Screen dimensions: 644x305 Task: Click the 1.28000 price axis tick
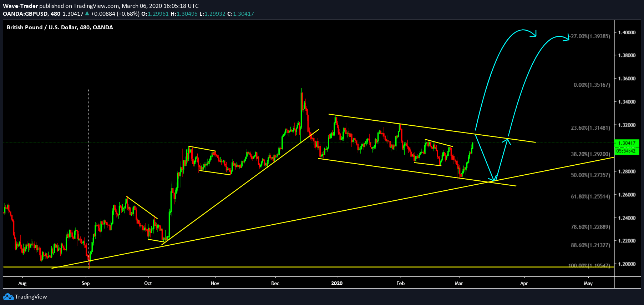coord(627,171)
